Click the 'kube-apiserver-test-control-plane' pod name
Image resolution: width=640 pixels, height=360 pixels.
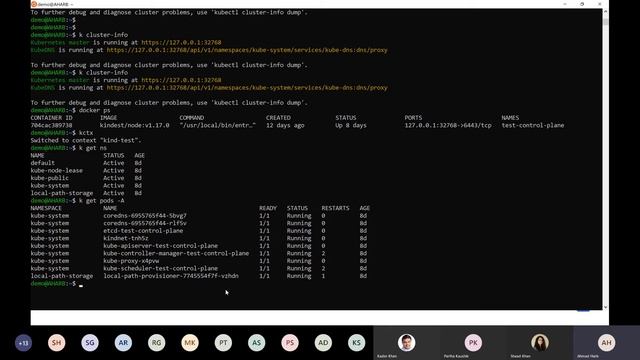[x=160, y=246]
